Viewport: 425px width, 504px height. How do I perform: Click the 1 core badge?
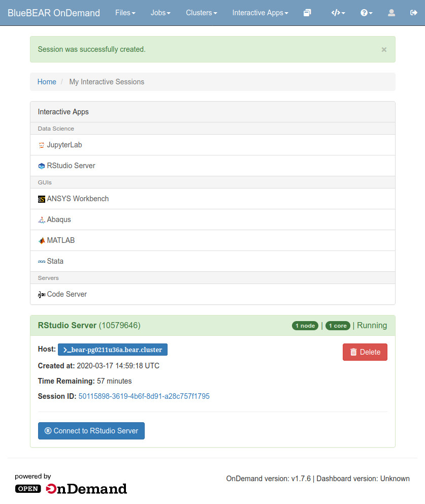(x=338, y=326)
